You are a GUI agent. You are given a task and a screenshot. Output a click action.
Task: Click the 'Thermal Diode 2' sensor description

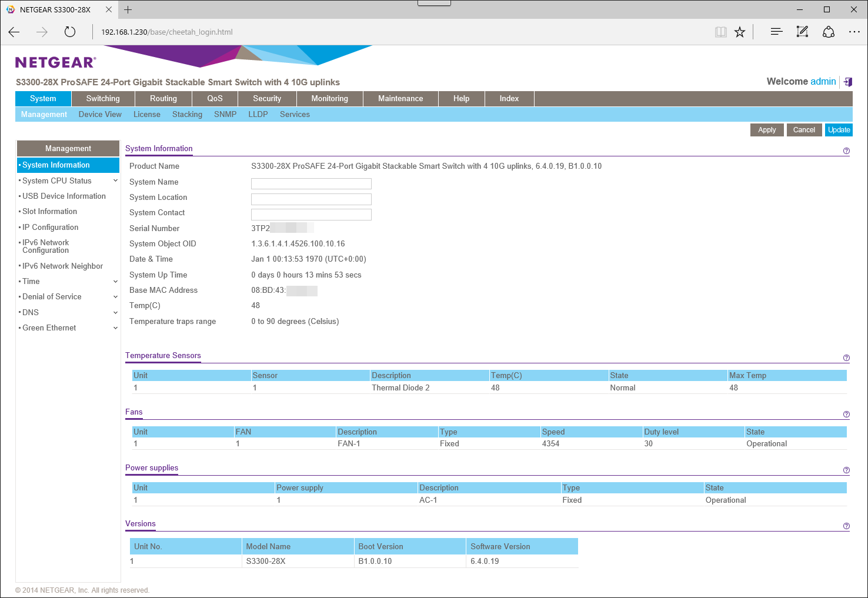(x=400, y=388)
